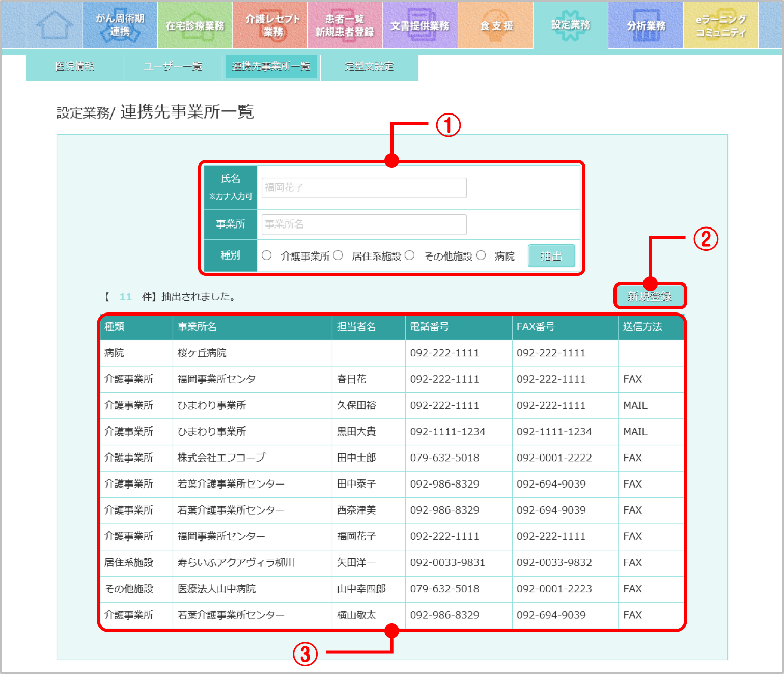This screenshot has width=784, height=683.
Task: Select the 介護事業所 radio button
Action: click(x=267, y=255)
